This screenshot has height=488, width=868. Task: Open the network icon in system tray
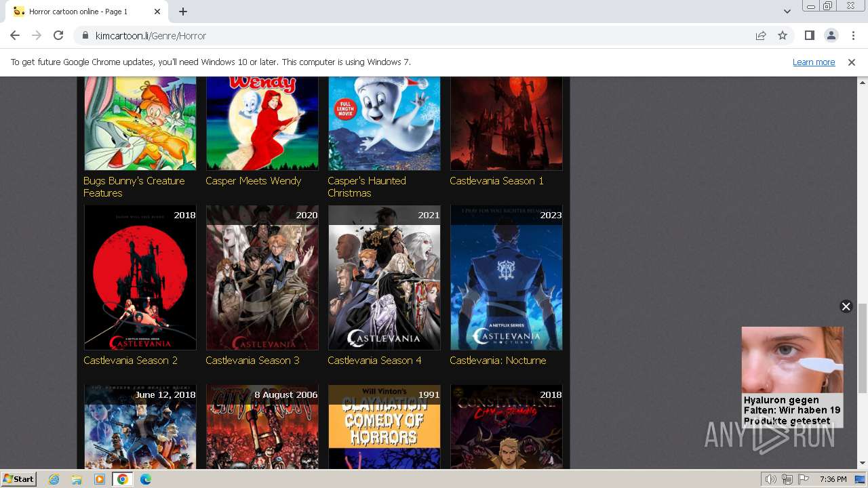787,479
